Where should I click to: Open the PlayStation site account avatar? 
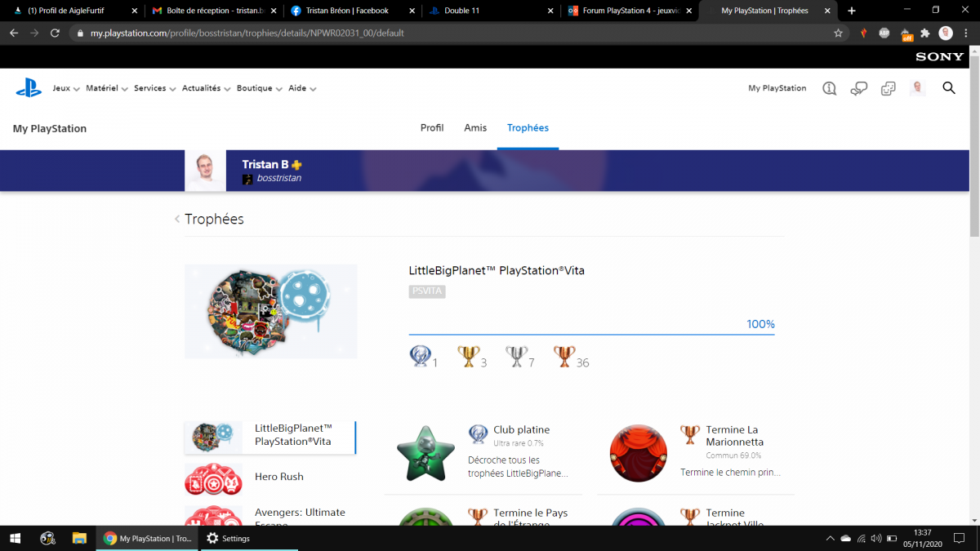click(x=918, y=88)
